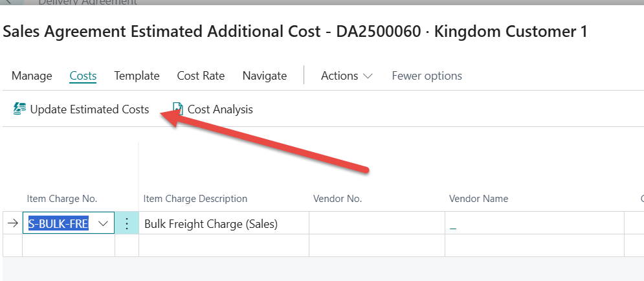The width and height of the screenshot is (644, 281).
Task: Click the Update Estimated Costs icon
Action: point(19,109)
